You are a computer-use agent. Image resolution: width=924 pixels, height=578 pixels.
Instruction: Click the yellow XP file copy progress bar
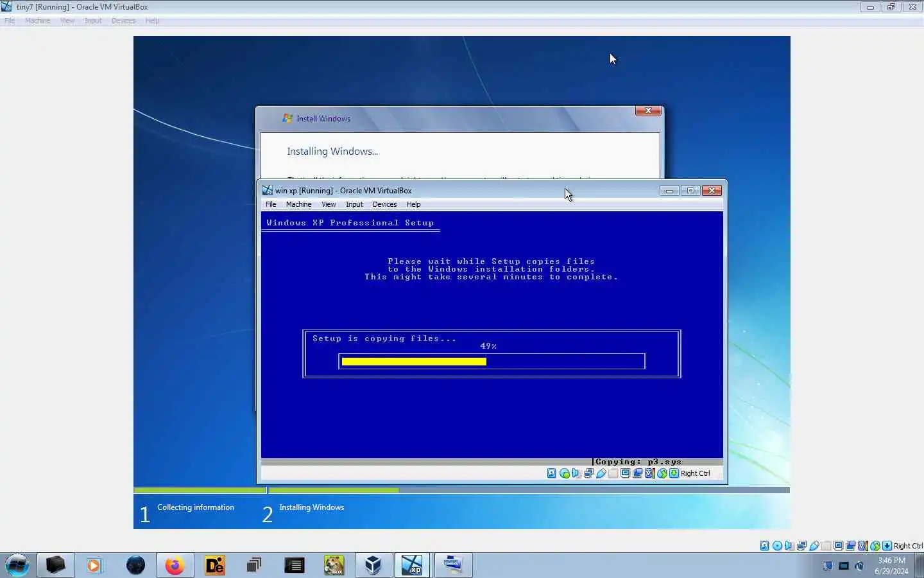tap(414, 362)
